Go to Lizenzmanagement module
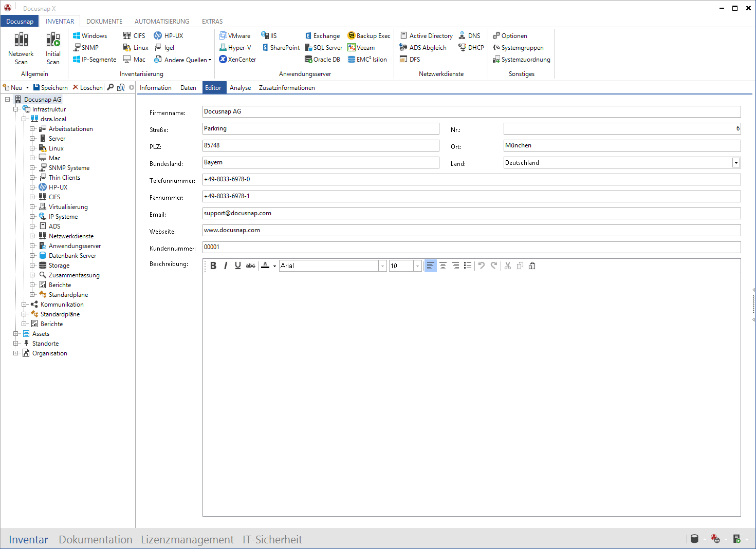This screenshot has width=756, height=549. click(x=187, y=540)
